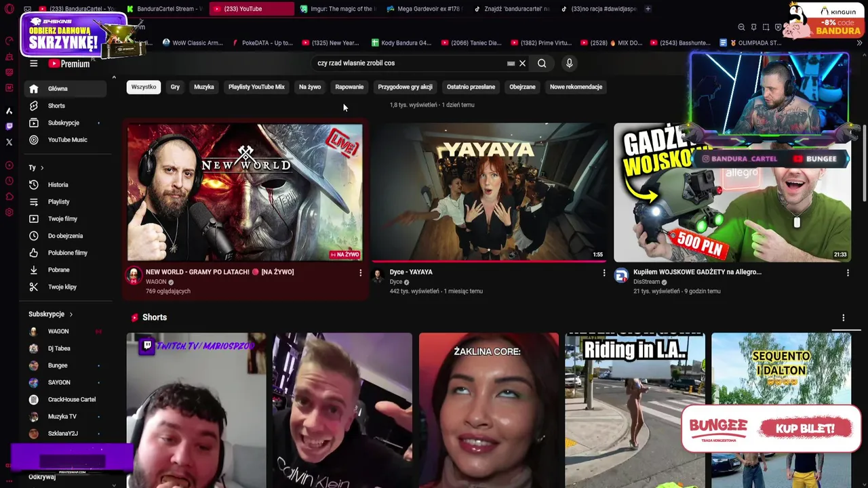Open NEW WORLD live video thumbnail
Viewport: 868px width, 488px height.
point(245,192)
